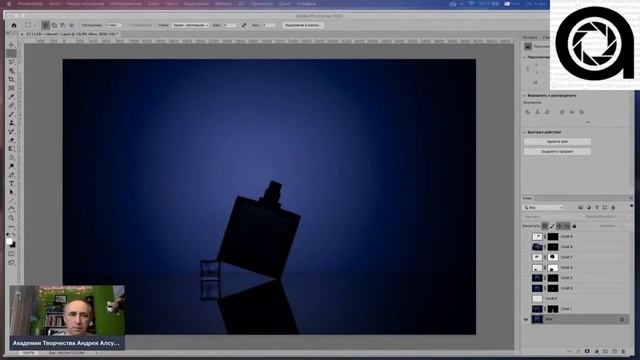Image resolution: width=640 pixels, height=360 pixels.
Task: Open the Photoshop application menu
Action: click(x=30, y=4)
